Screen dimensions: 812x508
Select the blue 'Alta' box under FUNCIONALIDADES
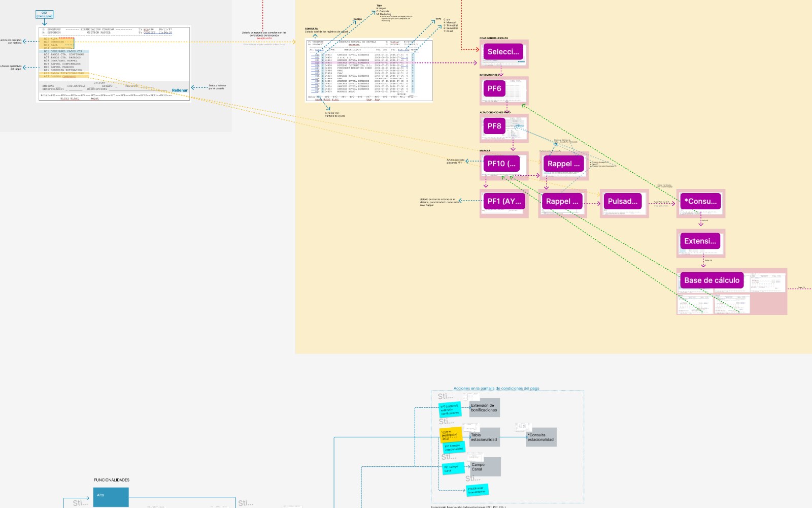pyautogui.click(x=111, y=497)
